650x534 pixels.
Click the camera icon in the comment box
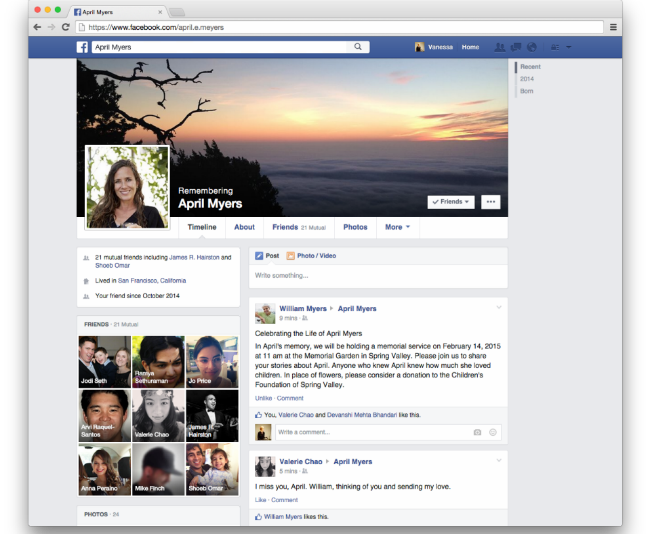tap(477, 432)
